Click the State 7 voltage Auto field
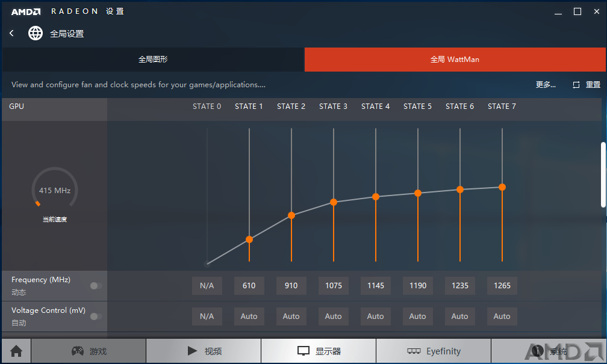The image size is (607, 364). tap(502, 316)
